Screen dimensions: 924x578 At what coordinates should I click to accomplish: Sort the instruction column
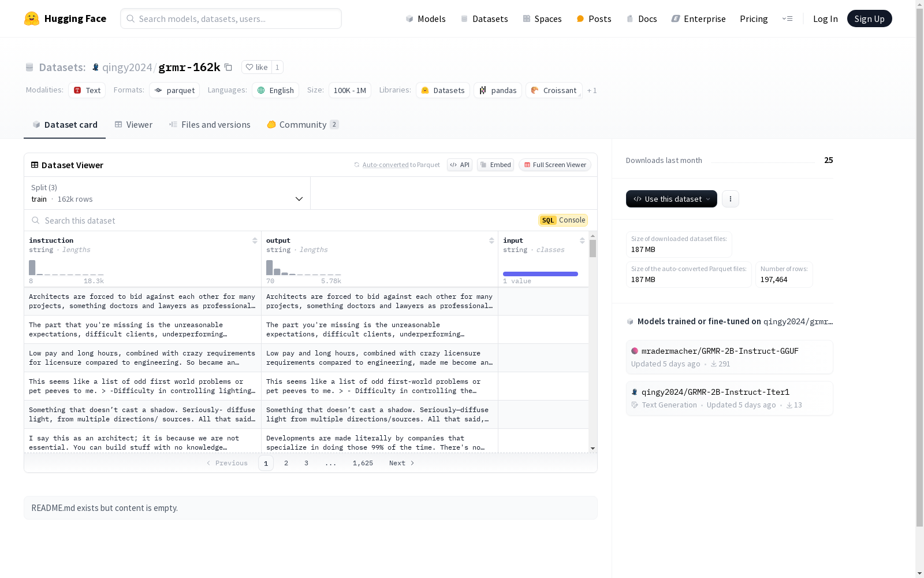coord(255,240)
